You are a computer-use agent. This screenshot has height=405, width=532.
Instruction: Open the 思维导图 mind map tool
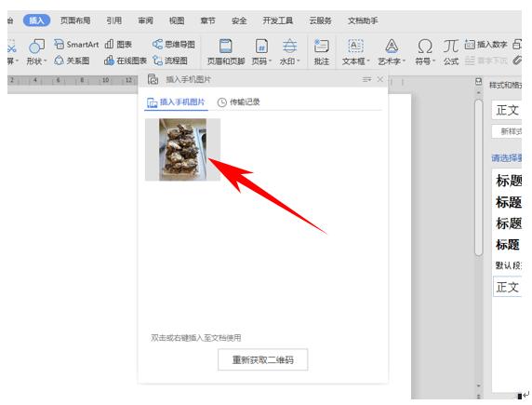[x=173, y=44]
